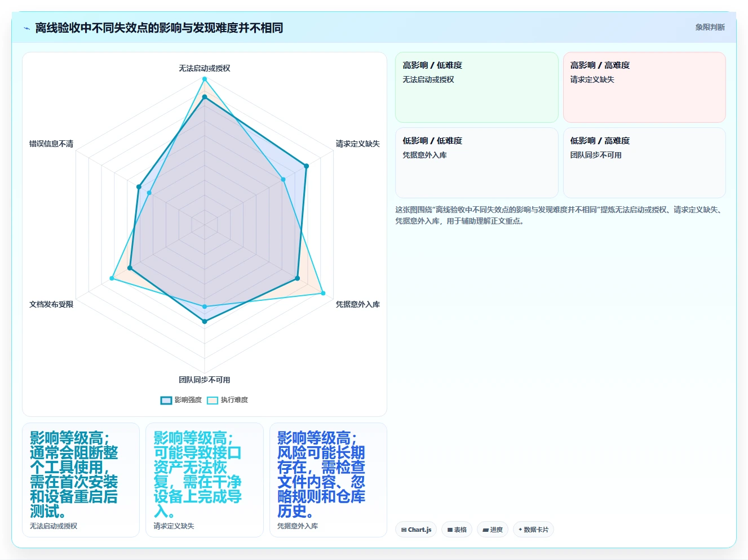Click 影响强度 data point near 请求定义缺失
Image resolution: width=748 pixels, height=560 pixels.
(307, 166)
